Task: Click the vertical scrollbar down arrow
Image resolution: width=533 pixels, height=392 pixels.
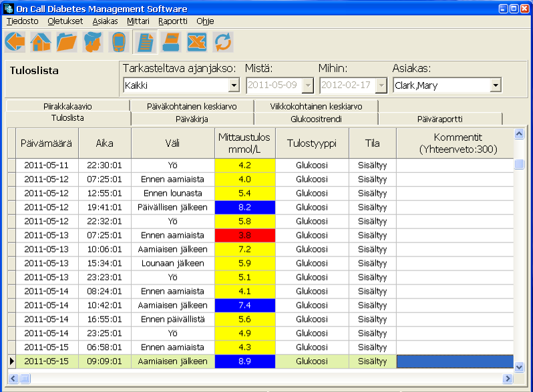Action: tap(519, 367)
